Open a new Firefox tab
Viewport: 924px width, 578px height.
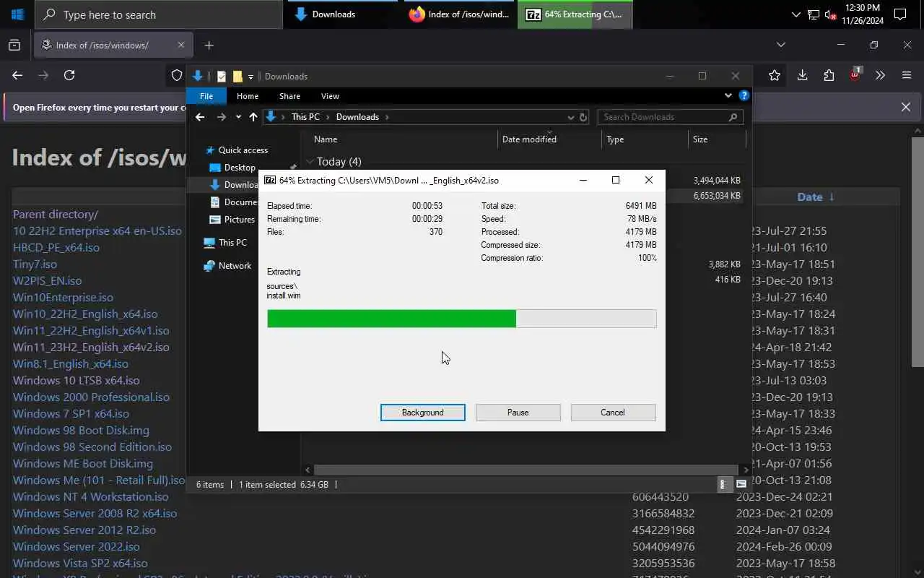209,45
